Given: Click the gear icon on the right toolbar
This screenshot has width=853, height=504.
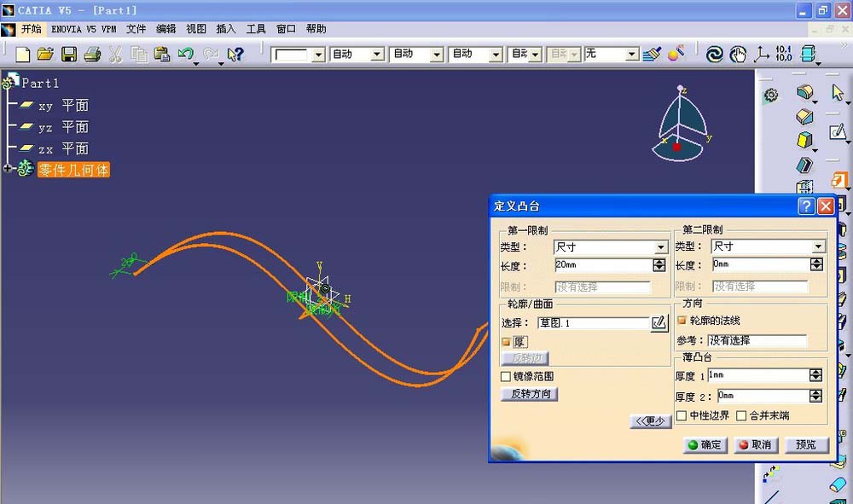Looking at the screenshot, I should [771, 96].
